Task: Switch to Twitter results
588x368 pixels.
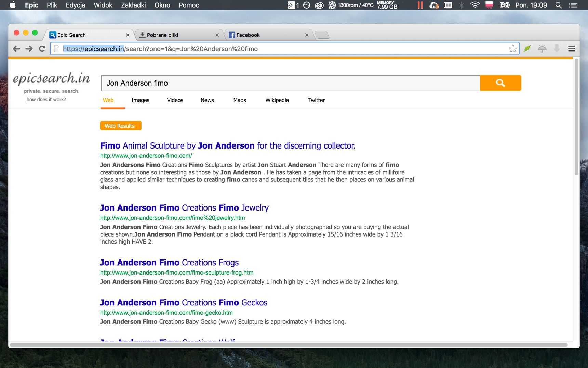Action: pos(316,100)
